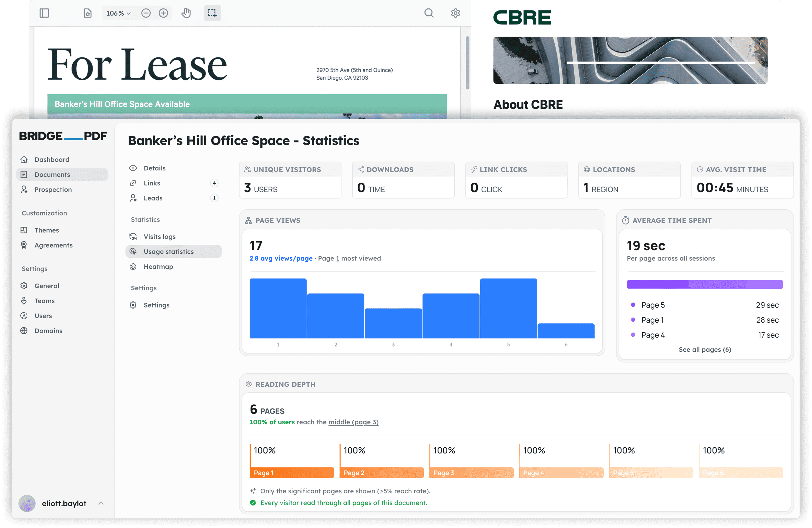
Task: Select the hand pan tool
Action: [186, 13]
